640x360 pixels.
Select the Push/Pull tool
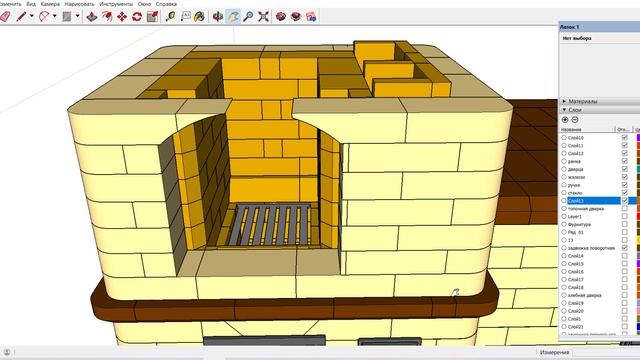click(x=92, y=17)
